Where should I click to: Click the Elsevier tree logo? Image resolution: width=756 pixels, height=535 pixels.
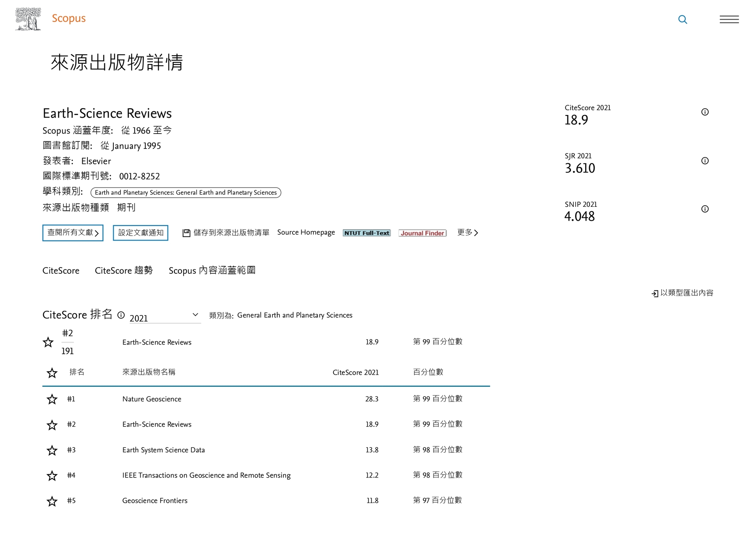pyautogui.click(x=28, y=19)
